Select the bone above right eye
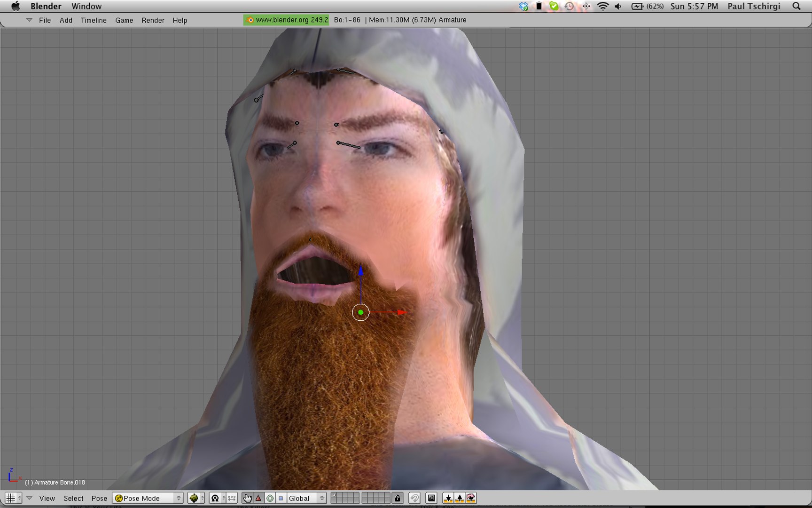This screenshot has width=812, height=508. pos(349,145)
